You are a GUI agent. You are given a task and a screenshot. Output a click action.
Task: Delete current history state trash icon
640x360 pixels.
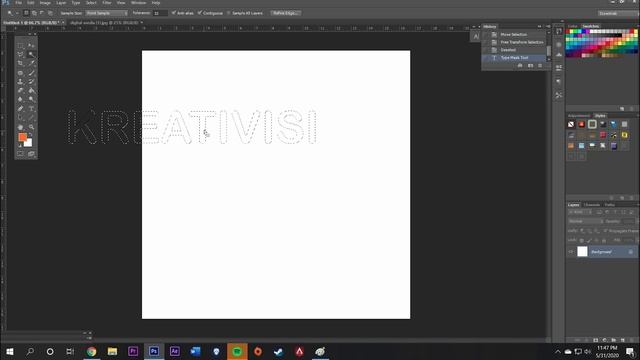(x=540, y=65)
